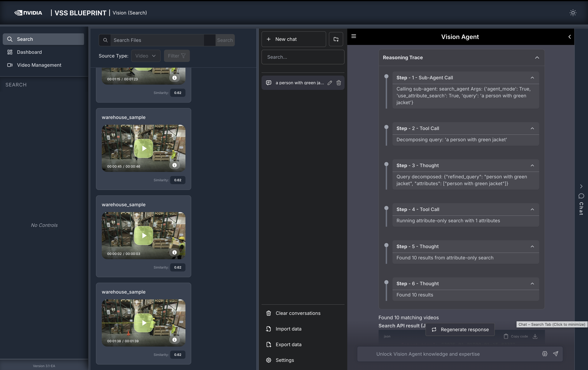Delete the 'a person with green ja...' conversation
The height and width of the screenshot is (370, 588).
coord(338,83)
